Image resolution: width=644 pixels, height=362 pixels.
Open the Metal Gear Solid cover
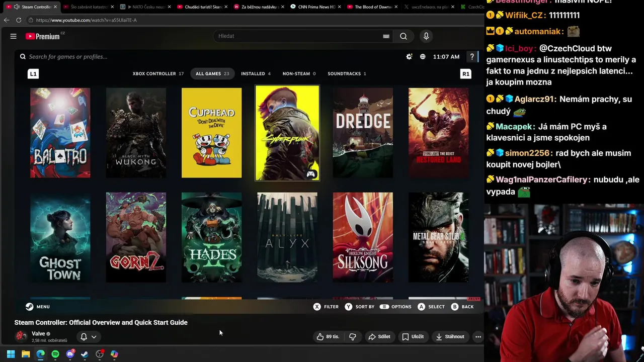438,237
